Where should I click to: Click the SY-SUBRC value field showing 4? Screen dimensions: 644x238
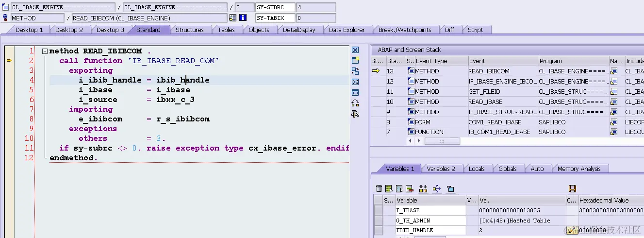[x=315, y=7]
